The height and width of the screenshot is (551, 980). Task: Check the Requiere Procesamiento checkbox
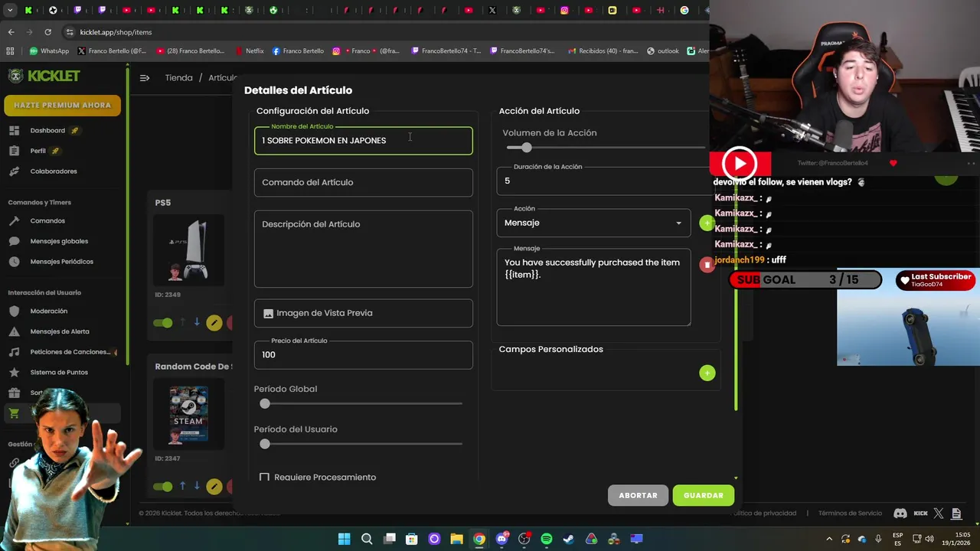point(264,477)
